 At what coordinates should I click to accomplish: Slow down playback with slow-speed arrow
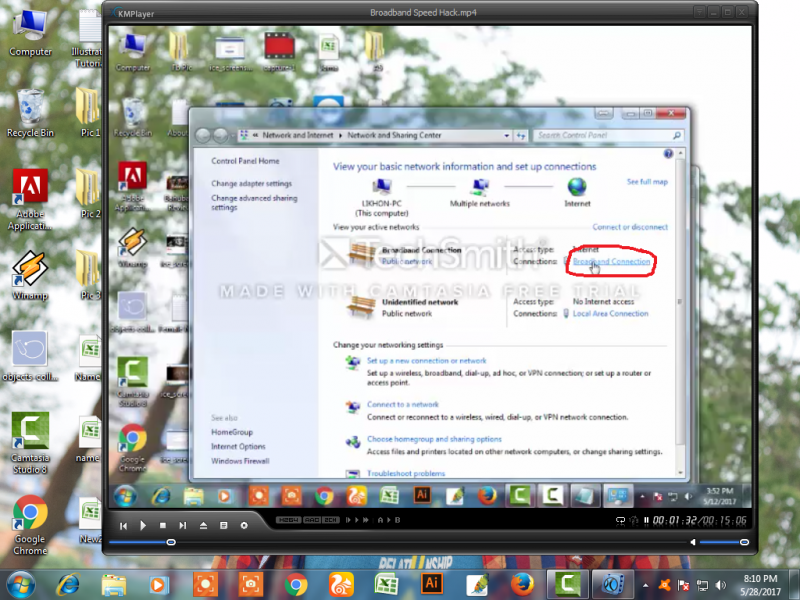coord(348,520)
